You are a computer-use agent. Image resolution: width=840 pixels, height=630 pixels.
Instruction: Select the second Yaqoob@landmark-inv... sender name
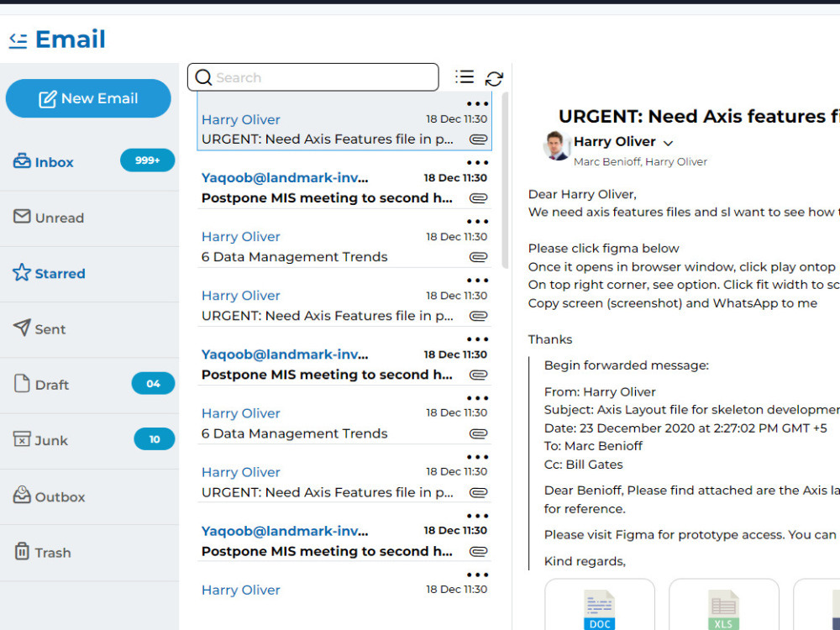click(x=285, y=354)
